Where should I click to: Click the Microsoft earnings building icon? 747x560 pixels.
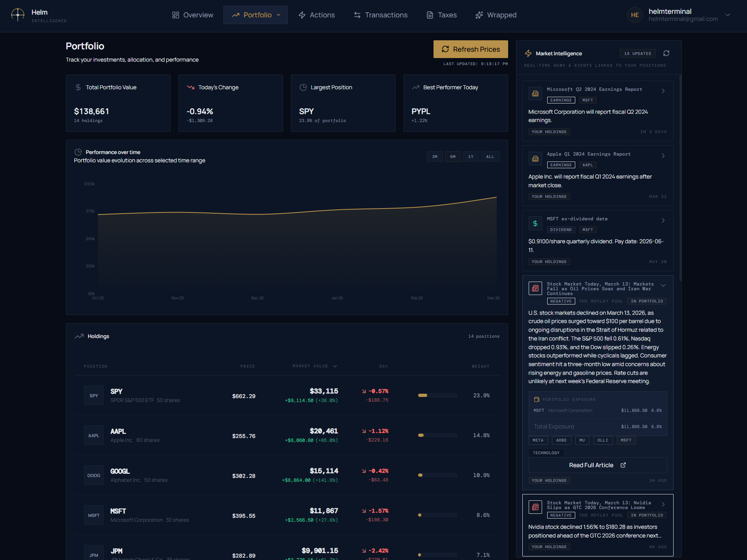pos(535,94)
